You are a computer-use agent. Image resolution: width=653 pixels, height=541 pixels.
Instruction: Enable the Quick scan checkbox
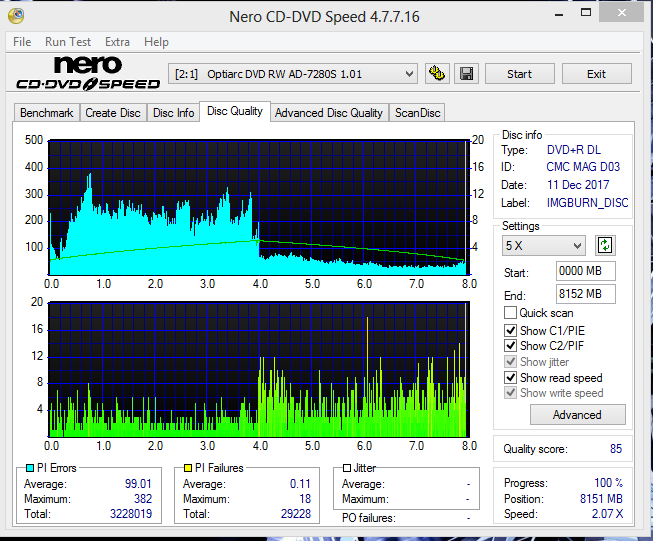510,312
